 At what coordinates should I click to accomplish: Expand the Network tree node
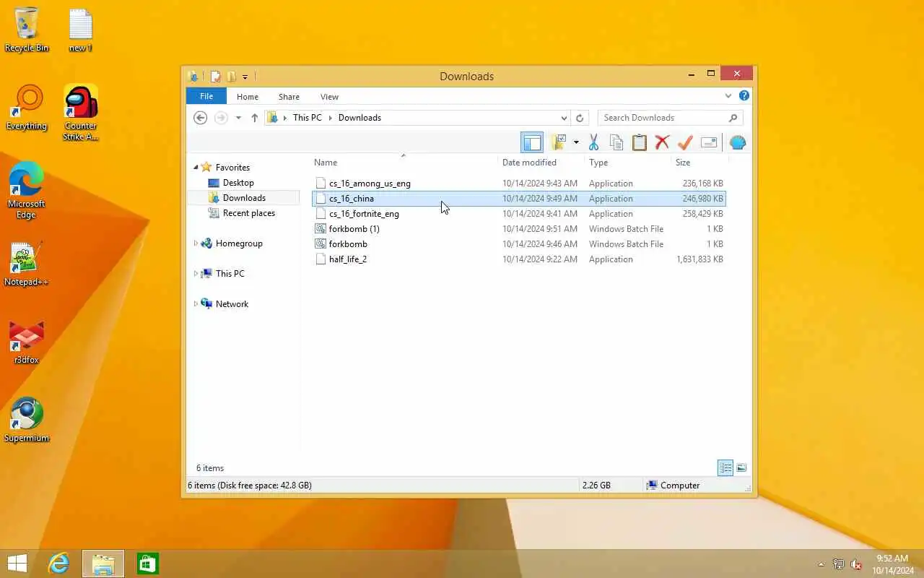coord(196,304)
